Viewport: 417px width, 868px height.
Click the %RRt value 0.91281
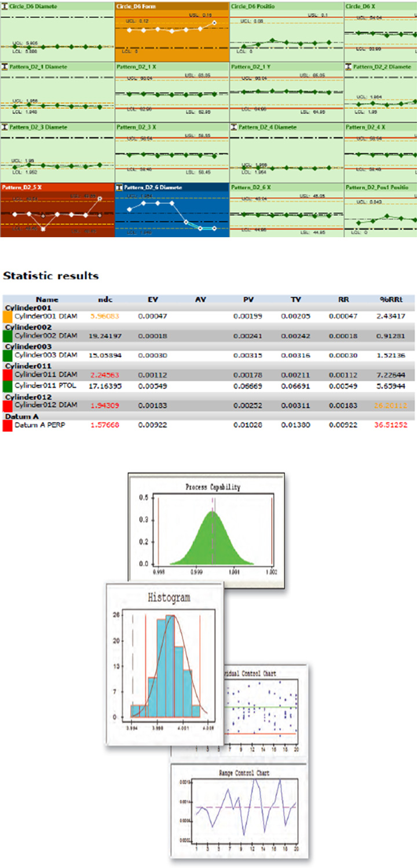[x=391, y=335]
